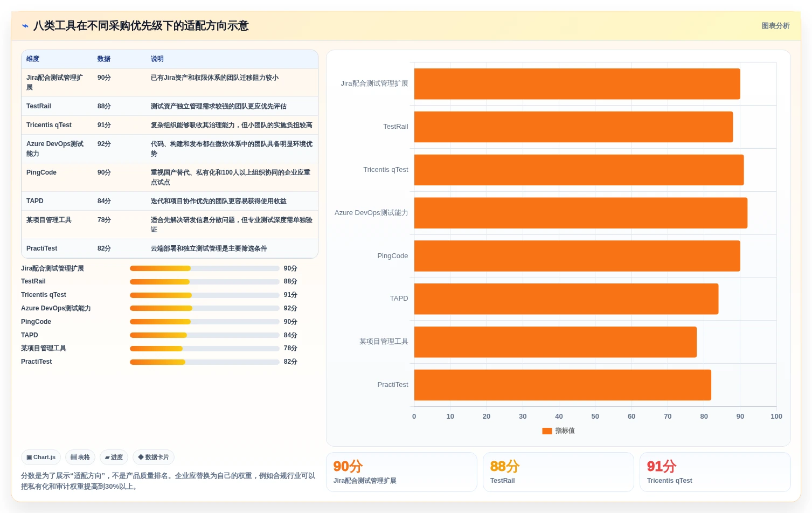Click the 进度 tag chip

point(114,457)
